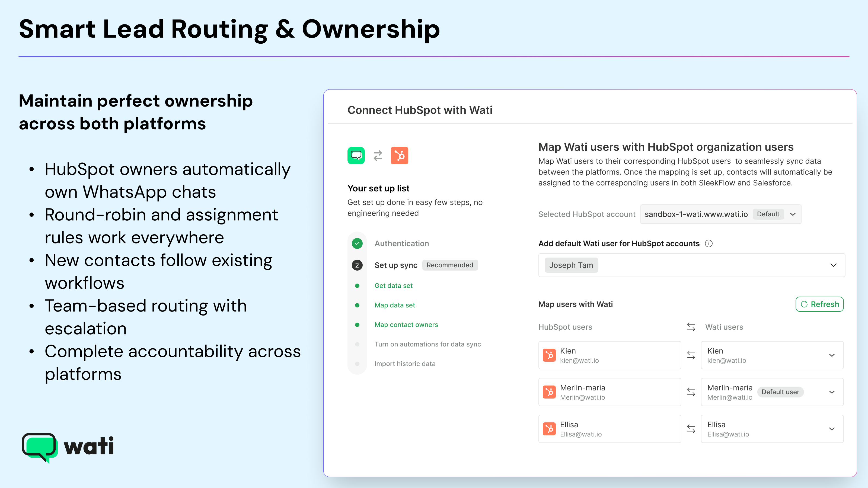
Task: Click the info icon beside default Wati user
Action: (x=709, y=243)
